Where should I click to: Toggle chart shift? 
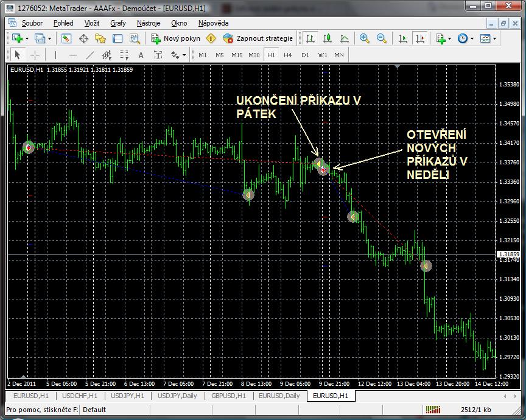(419, 38)
